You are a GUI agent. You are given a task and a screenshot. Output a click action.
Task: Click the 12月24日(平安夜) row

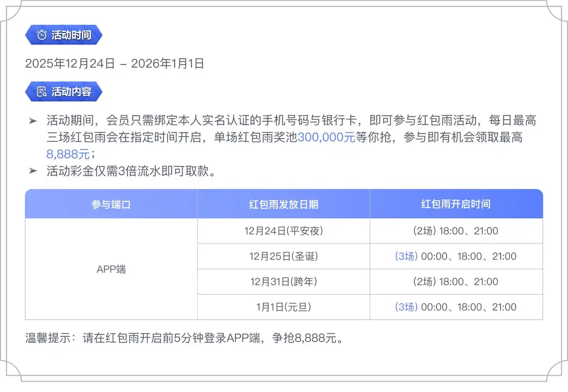point(283,231)
